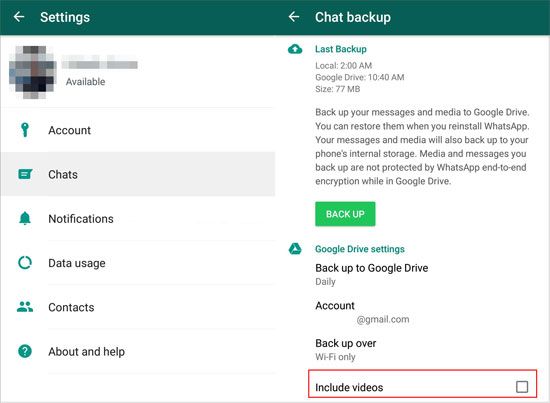Click the Daily frequency value text
The height and width of the screenshot is (403, 550).
tap(325, 282)
